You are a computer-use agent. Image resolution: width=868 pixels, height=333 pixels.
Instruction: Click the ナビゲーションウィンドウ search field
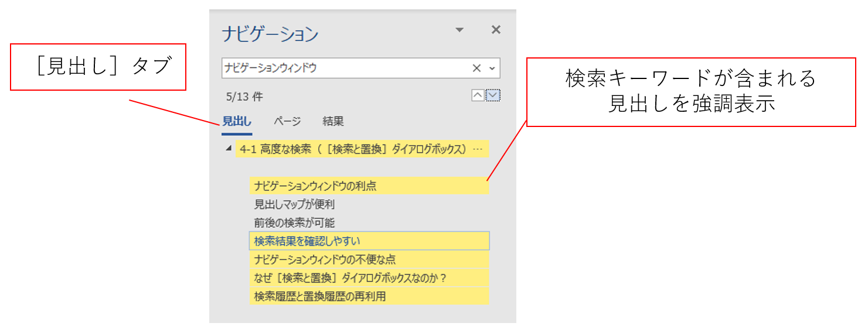point(346,68)
